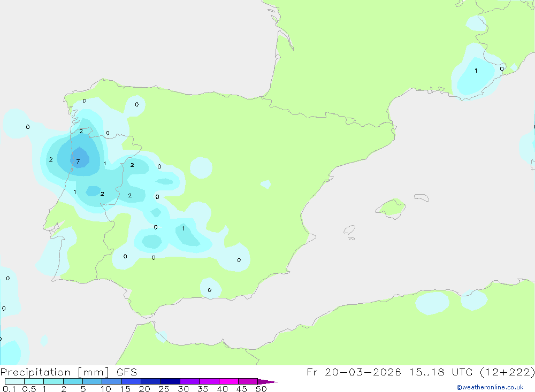Click the 0.5–1 mm legend color box
535x392 pixels.
34,381
